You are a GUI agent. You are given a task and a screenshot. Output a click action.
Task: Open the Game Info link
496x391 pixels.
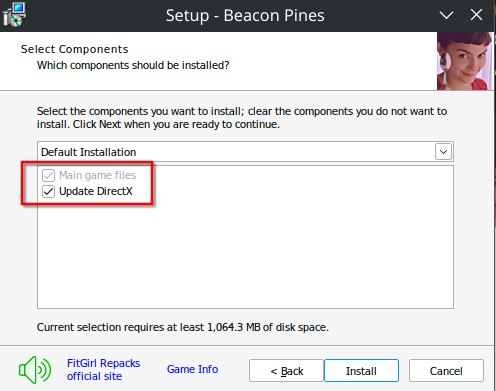point(192,369)
